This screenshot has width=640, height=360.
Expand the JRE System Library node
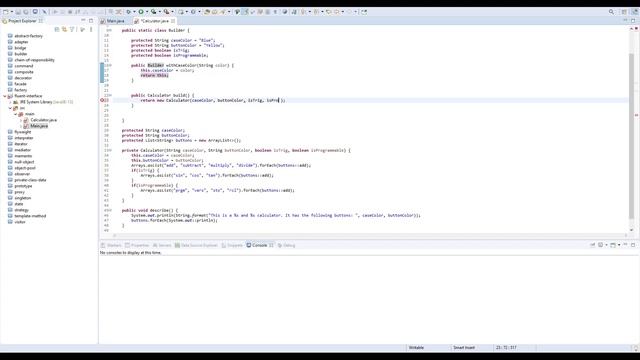pyautogui.click(x=10, y=102)
